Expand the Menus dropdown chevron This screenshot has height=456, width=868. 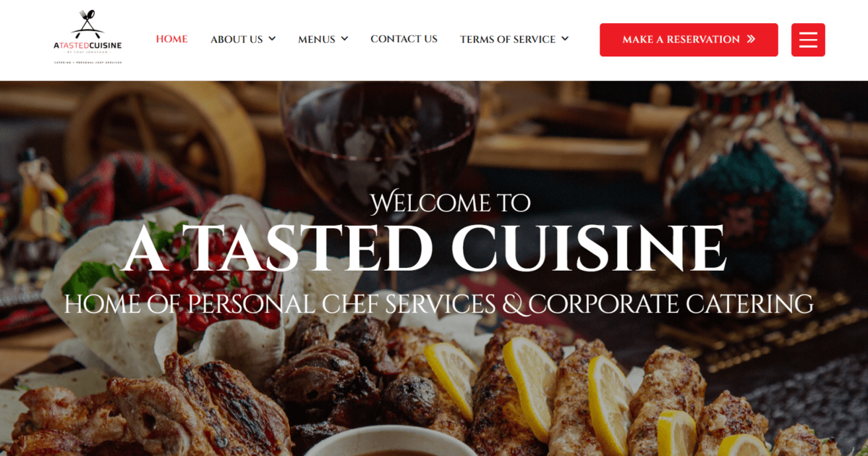[x=344, y=38]
